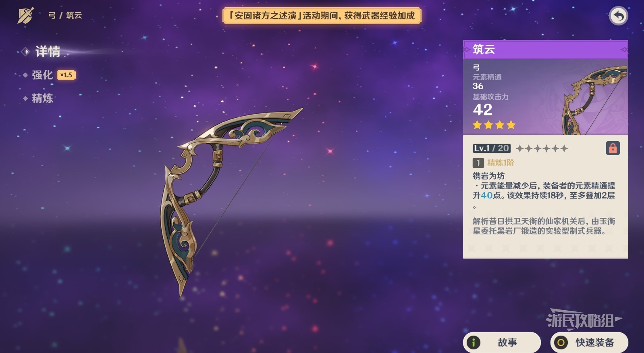Click the green info icon beside 故事
Screen dimensions: 644x353
click(x=473, y=343)
